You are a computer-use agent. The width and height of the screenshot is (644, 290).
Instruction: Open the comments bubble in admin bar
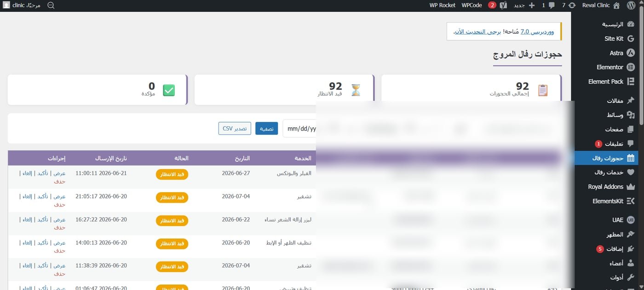click(x=552, y=6)
